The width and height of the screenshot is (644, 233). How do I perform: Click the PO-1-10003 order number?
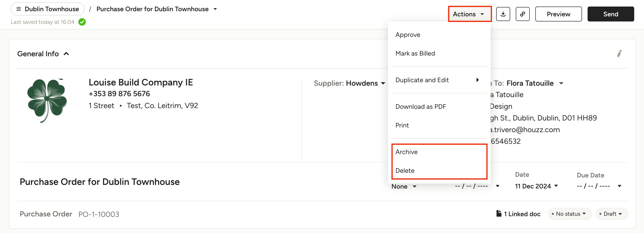pyautogui.click(x=99, y=214)
